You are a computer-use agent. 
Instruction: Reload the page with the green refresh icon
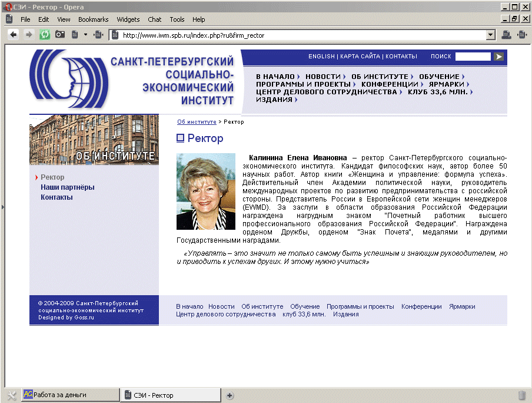coord(45,35)
